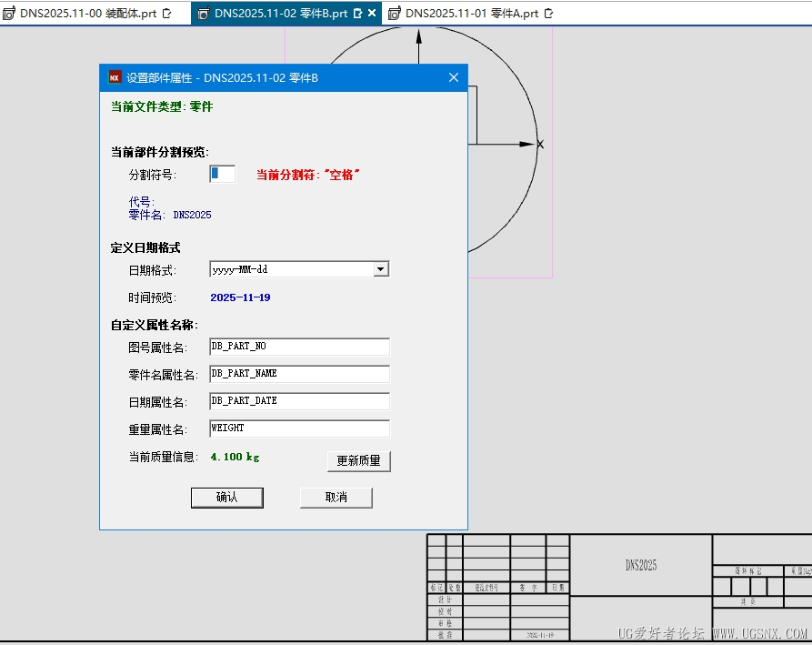The height and width of the screenshot is (645, 812).
Task: Click the part icon on 装配体.prt tab
Action: coord(9,14)
